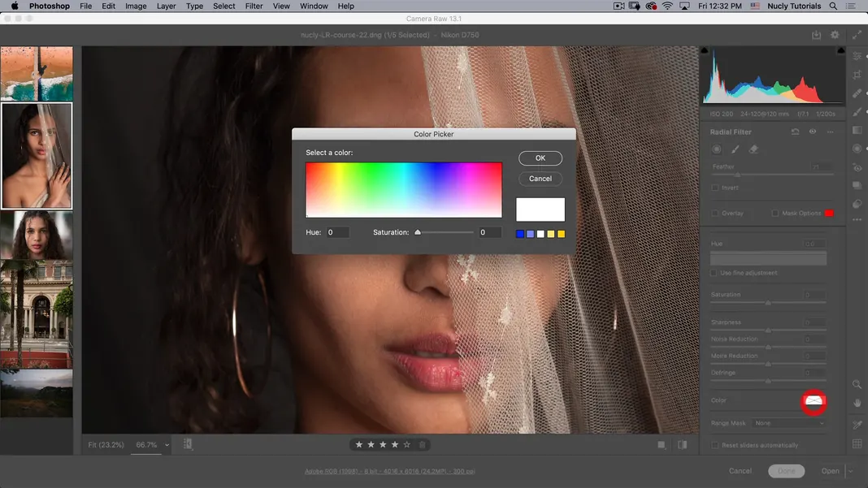
Task: Click Cancel at bottom of Camera Raw
Action: 740,471
